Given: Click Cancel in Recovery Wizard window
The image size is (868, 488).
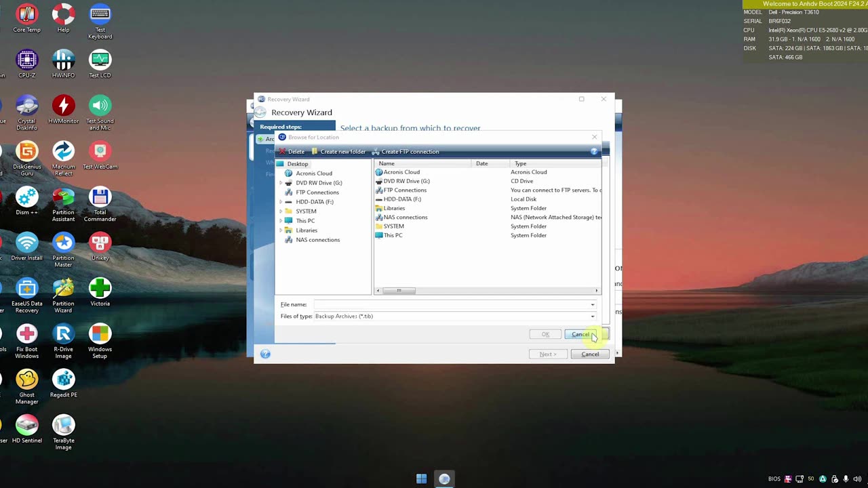Looking at the screenshot, I should click(590, 354).
